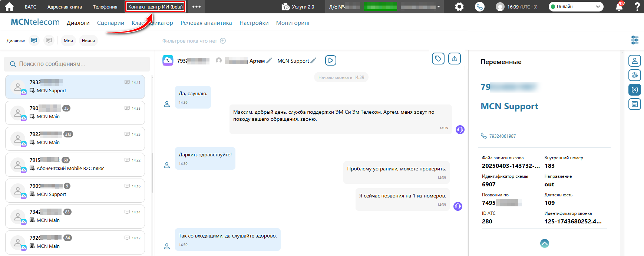
Task: Click the dialog list scrollbar
Action: pyautogui.click(x=152, y=173)
